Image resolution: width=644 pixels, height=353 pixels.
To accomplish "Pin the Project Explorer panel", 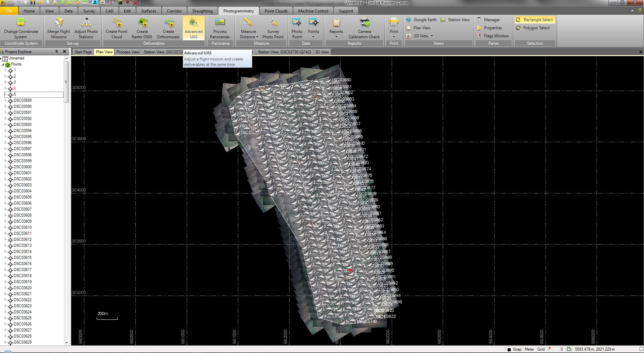I will pos(56,52).
